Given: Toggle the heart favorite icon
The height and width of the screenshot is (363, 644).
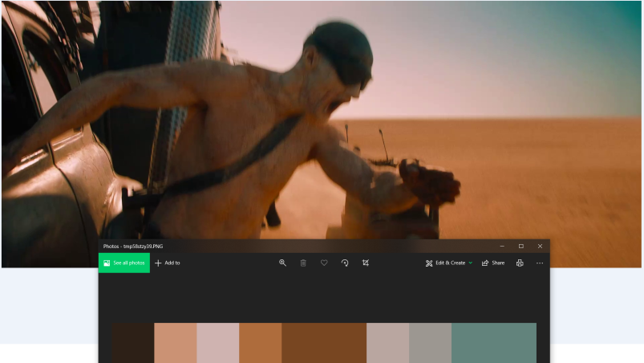Looking at the screenshot, I should pos(324,263).
